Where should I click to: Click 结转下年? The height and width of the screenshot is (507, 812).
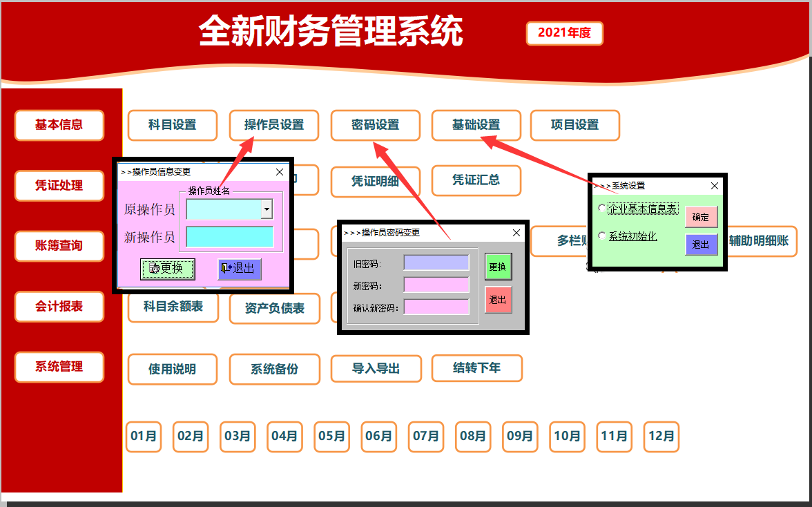(476, 368)
